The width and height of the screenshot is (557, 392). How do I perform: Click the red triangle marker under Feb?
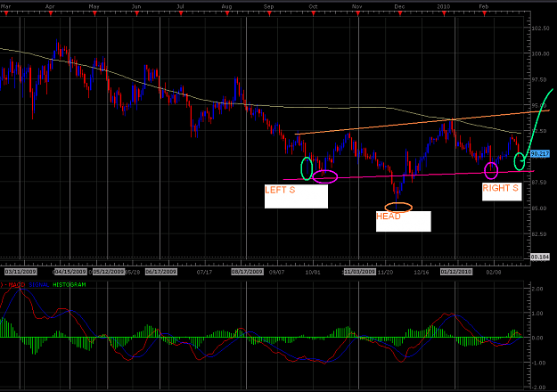(x=485, y=14)
